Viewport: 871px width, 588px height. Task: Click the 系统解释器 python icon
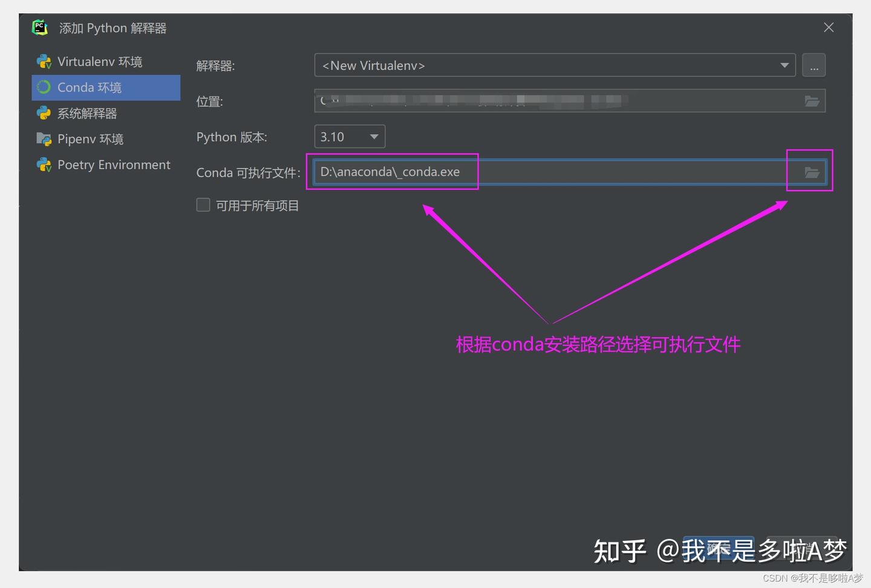coord(44,113)
